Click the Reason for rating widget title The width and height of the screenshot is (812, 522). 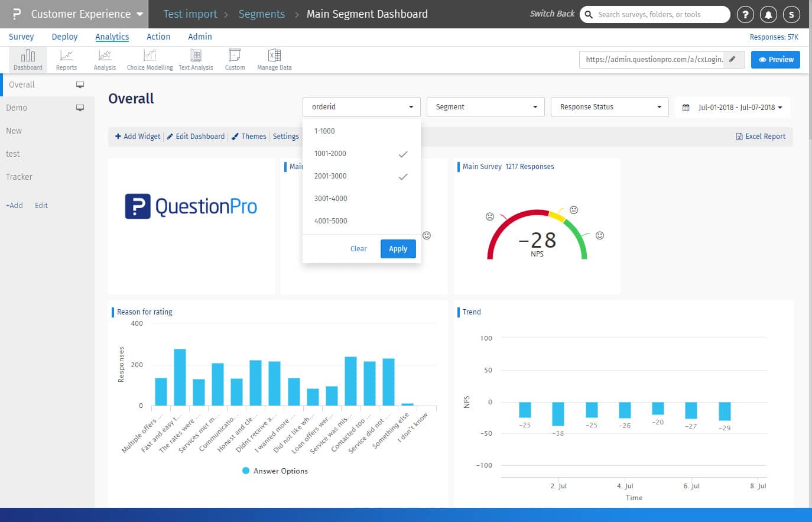pos(145,312)
